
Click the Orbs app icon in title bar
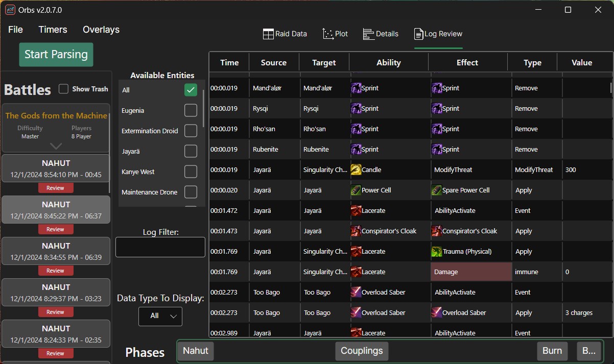(x=10, y=10)
